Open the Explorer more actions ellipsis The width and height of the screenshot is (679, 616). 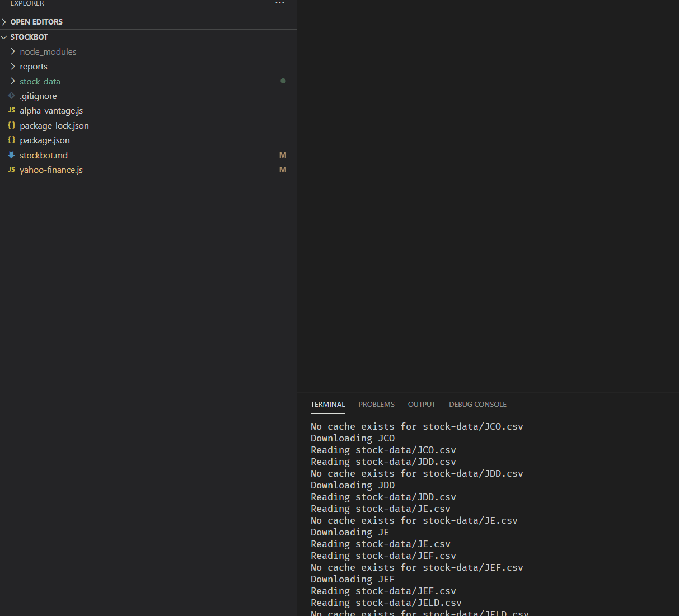pos(280,3)
